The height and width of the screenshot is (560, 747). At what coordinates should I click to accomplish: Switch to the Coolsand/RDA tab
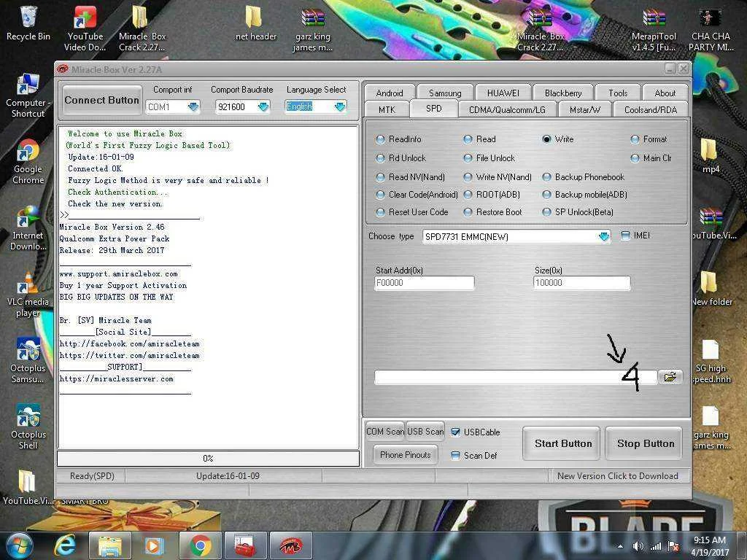coord(650,109)
